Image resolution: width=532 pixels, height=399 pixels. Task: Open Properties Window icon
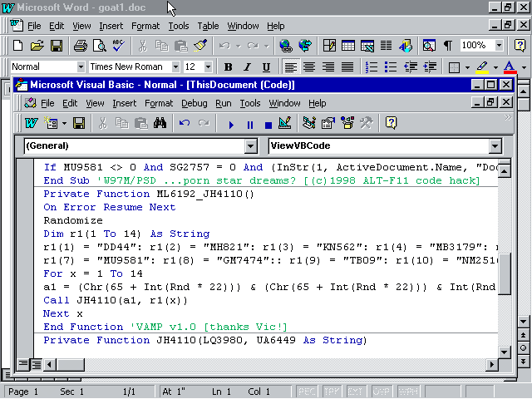click(328, 123)
